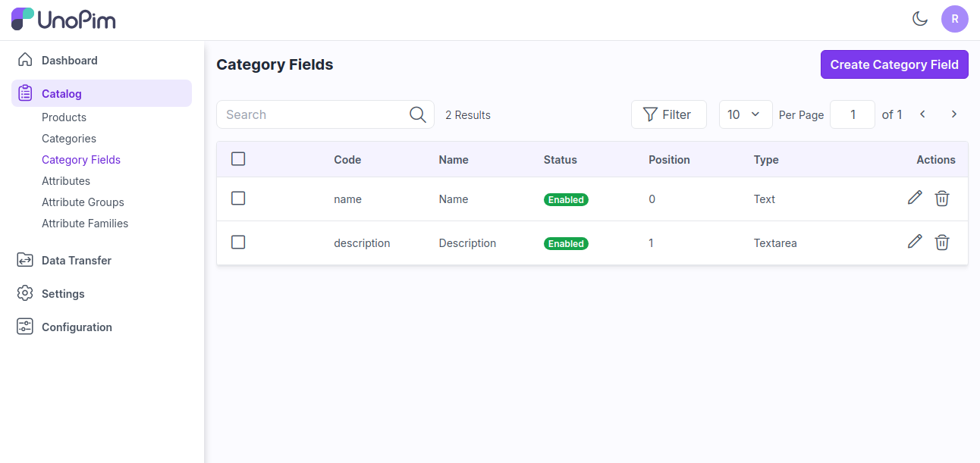The width and height of the screenshot is (980, 463).
Task: Check the name row checkbox
Action: coord(238,199)
